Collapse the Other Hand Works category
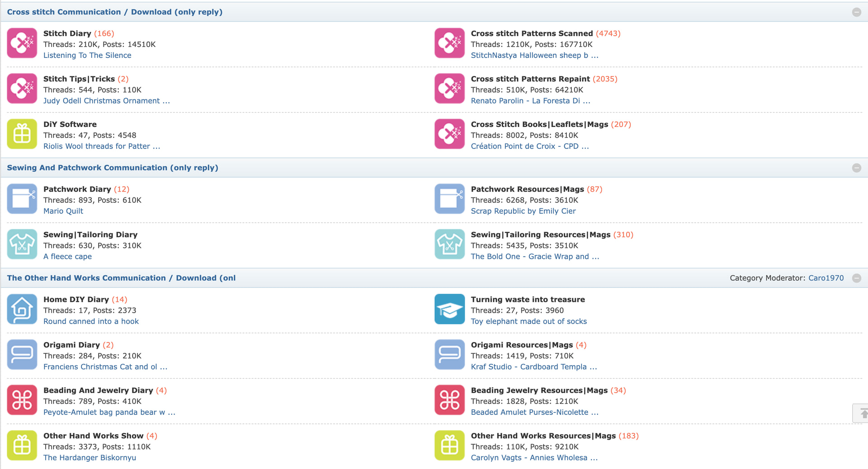This screenshot has height=469, width=868. [x=856, y=278]
